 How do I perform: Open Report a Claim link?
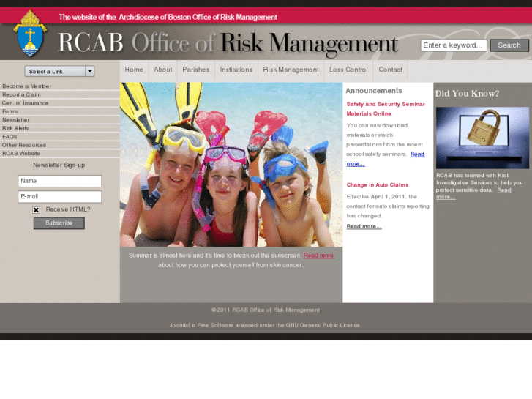click(x=21, y=94)
